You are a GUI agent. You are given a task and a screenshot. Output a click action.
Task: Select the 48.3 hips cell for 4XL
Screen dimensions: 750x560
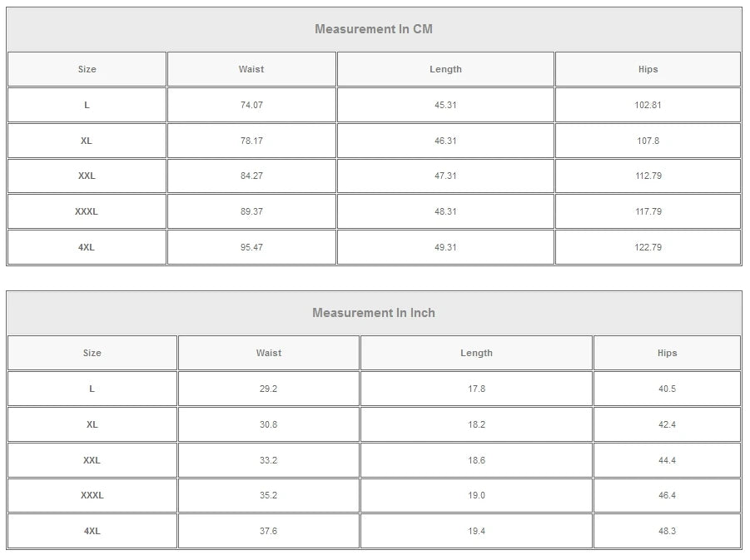[667, 531]
